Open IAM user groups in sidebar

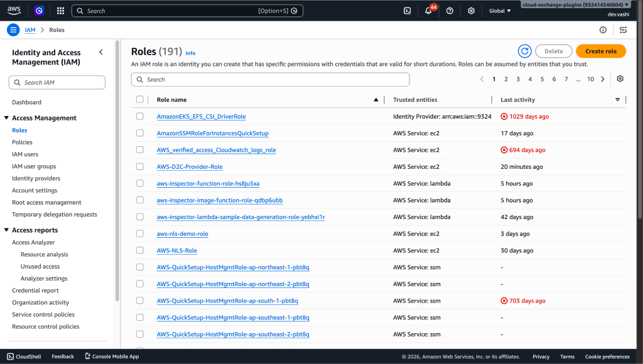(34, 166)
